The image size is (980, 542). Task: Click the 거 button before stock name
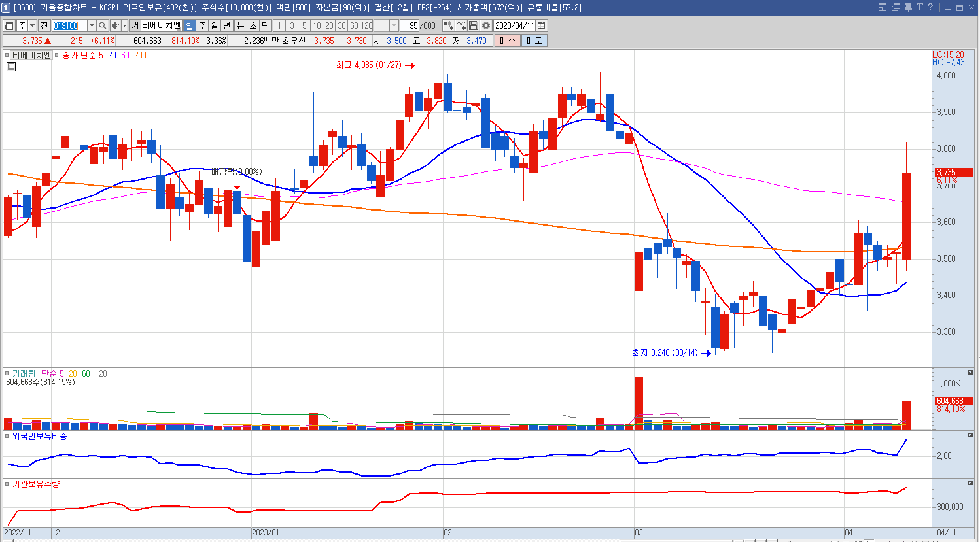pyautogui.click(x=135, y=25)
